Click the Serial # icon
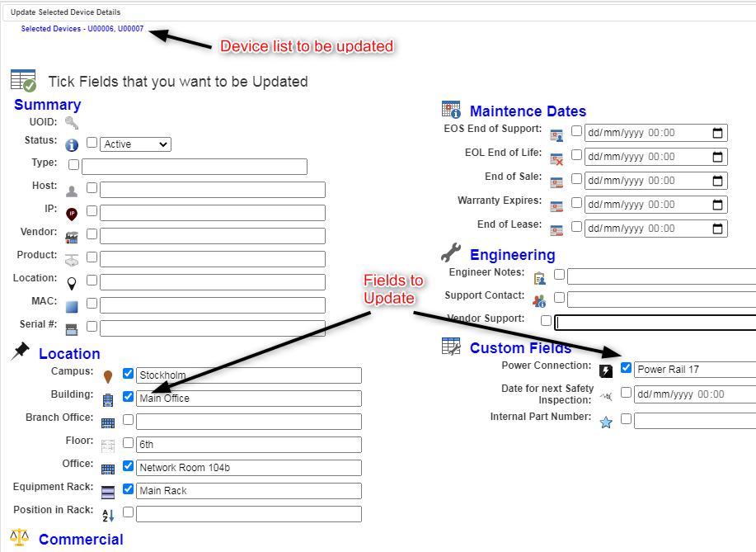 click(x=72, y=329)
